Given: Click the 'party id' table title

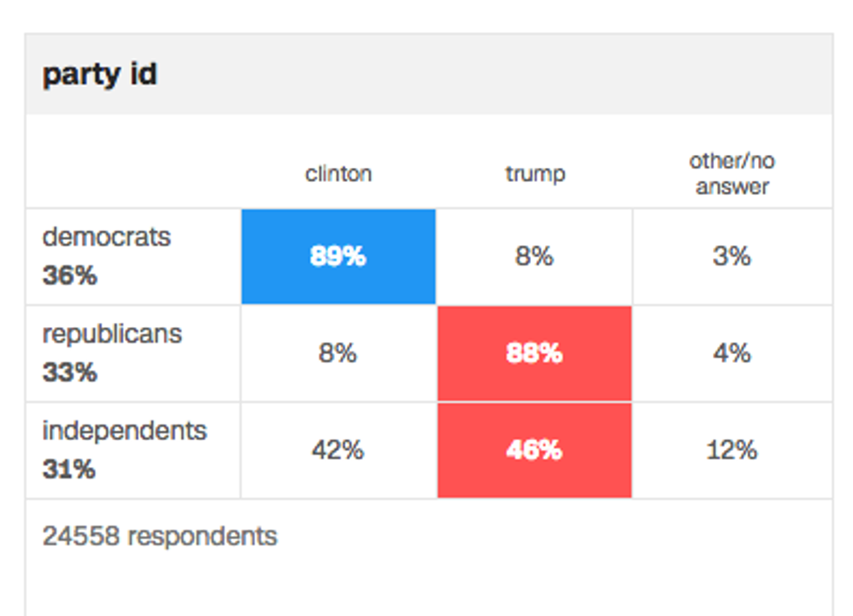Looking at the screenshot, I should tap(99, 75).
